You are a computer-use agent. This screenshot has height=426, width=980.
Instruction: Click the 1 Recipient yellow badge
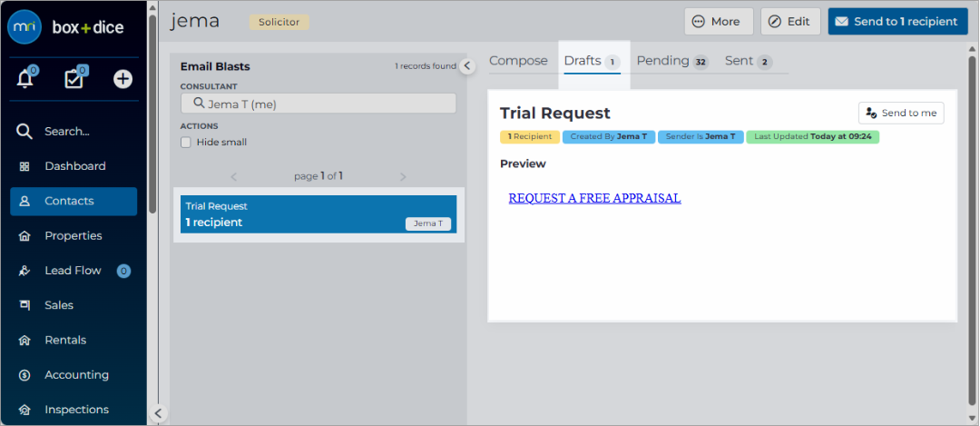(x=530, y=137)
